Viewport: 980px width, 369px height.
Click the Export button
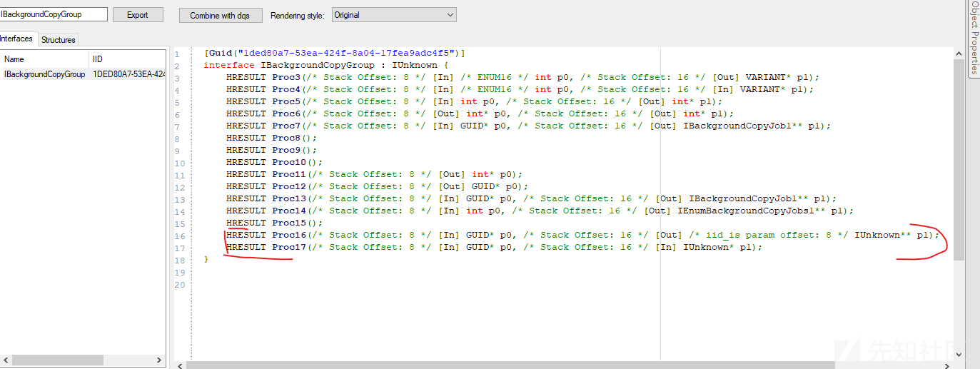(x=138, y=15)
